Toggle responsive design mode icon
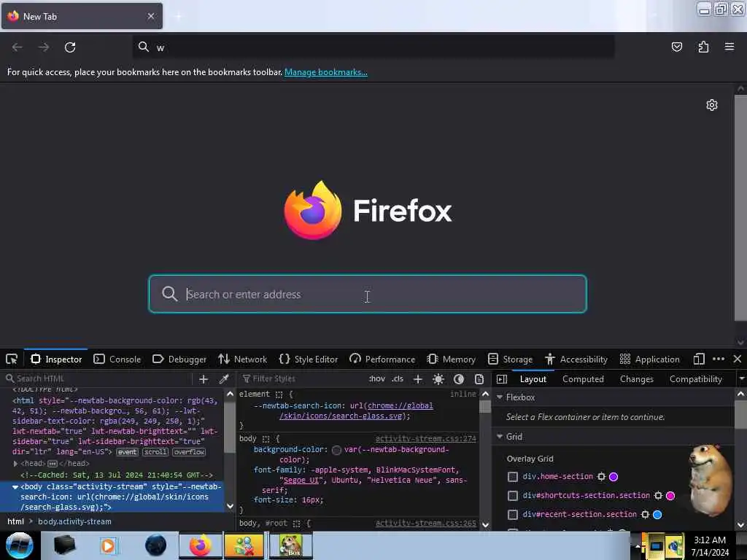Screen dimensions: 747x560 click(699, 359)
